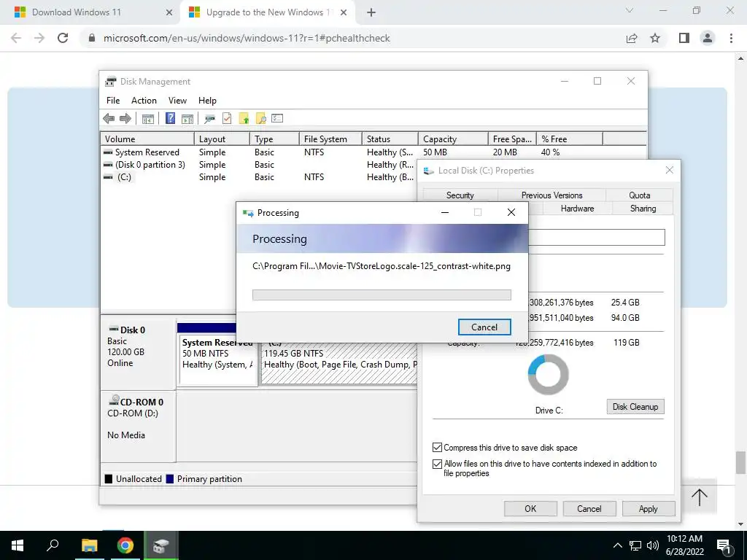Click the share page icon in address bar
Image resolution: width=747 pixels, height=560 pixels.
point(632,38)
